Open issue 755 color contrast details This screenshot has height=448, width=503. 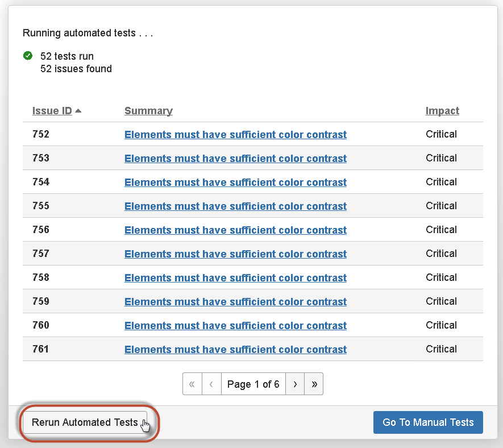pos(235,206)
